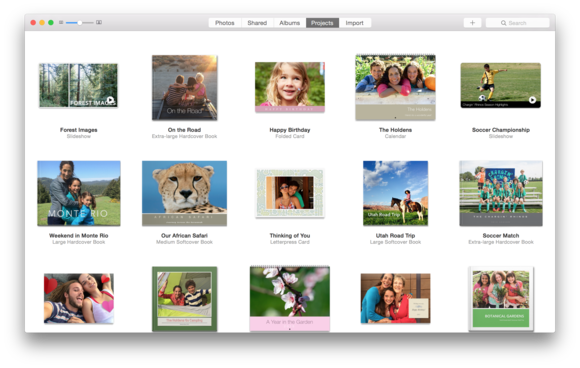Play the Soccer Championship slideshow icon
This screenshot has height=368, width=580.
532,100
